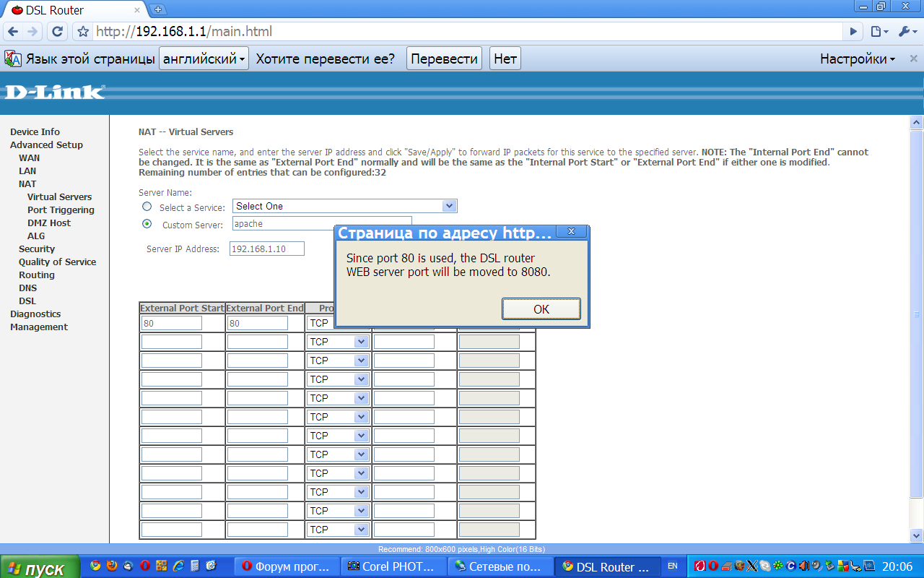Open protocol TCP dropdown in third table row
The image size is (924, 578).
(x=338, y=361)
